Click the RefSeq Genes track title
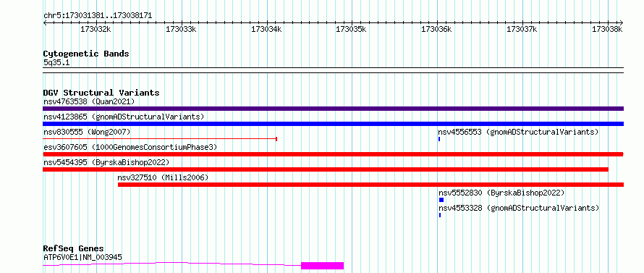644x273 pixels. click(74, 249)
